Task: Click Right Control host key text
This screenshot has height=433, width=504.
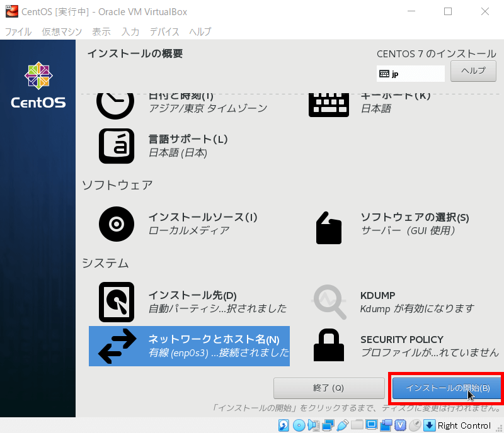Action: 464,425
